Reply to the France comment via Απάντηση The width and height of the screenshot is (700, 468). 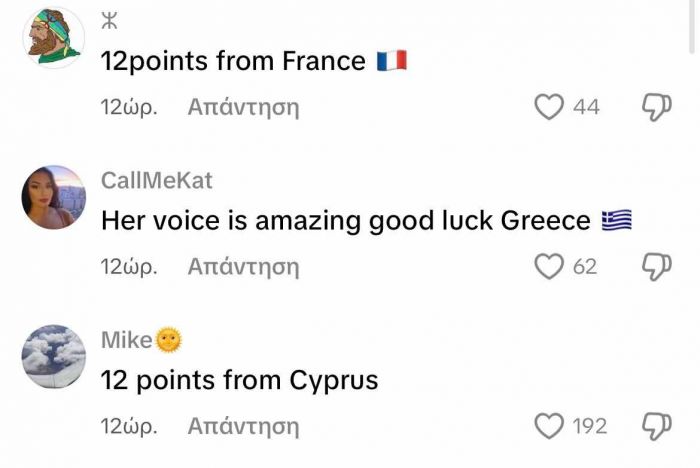click(x=243, y=107)
